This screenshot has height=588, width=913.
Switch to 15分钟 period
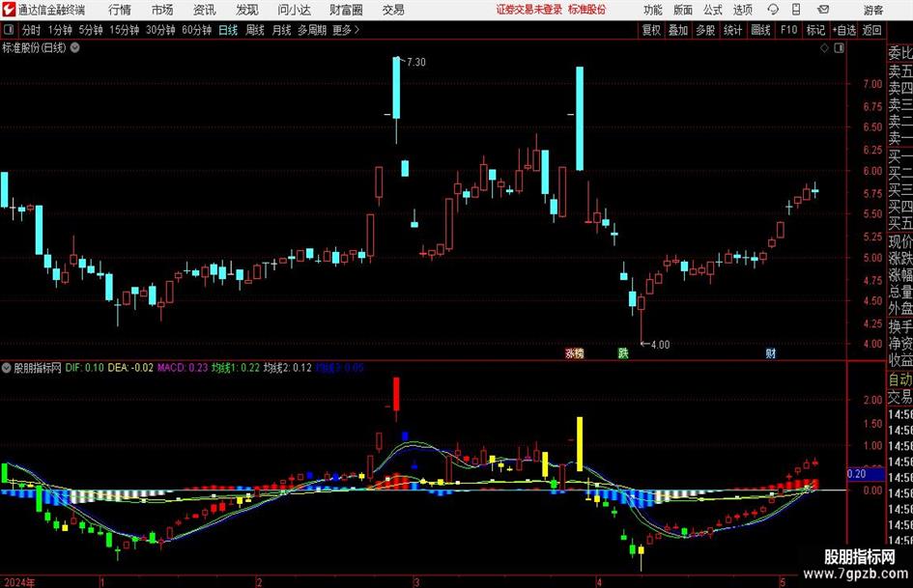click(124, 30)
